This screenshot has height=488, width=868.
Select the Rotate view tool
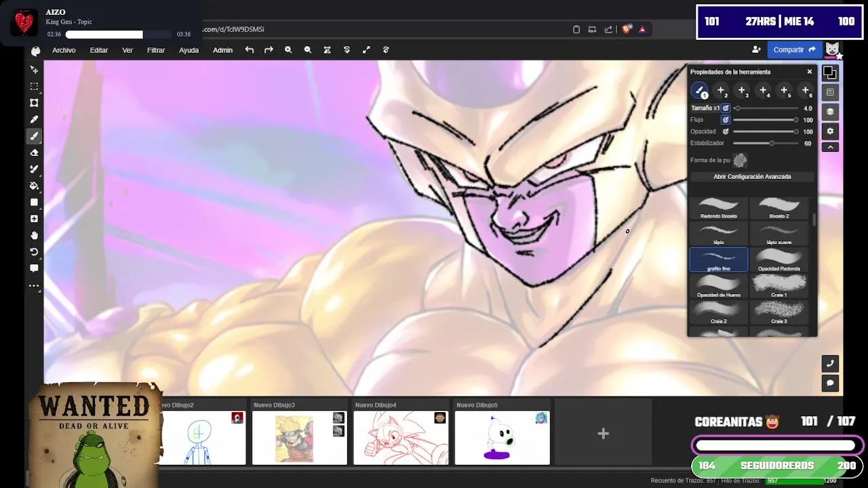pos(34,251)
